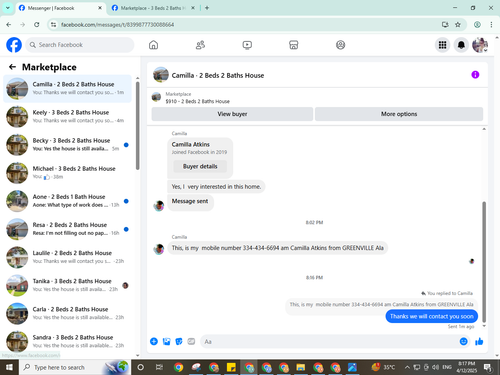Viewport: 500px width, 375px height.
Task: Open the account profile picture menu
Action: coord(480,45)
